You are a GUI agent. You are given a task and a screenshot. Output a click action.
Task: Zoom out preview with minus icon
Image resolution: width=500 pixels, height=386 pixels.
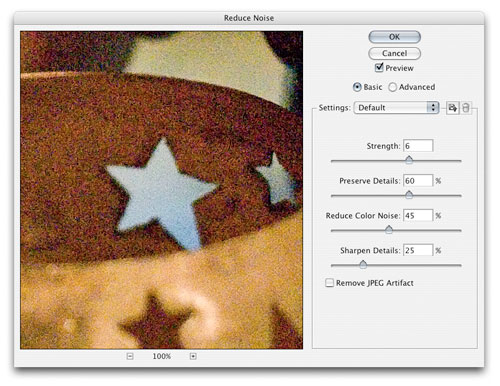point(130,356)
